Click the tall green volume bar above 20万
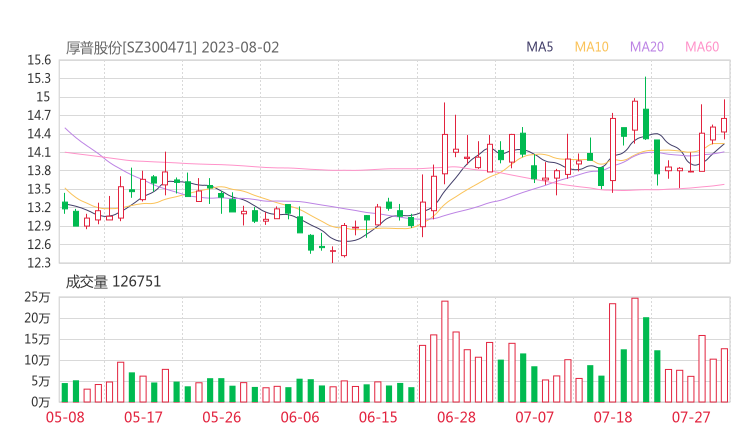Screen dimensions: 740x440 pos(646,360)
